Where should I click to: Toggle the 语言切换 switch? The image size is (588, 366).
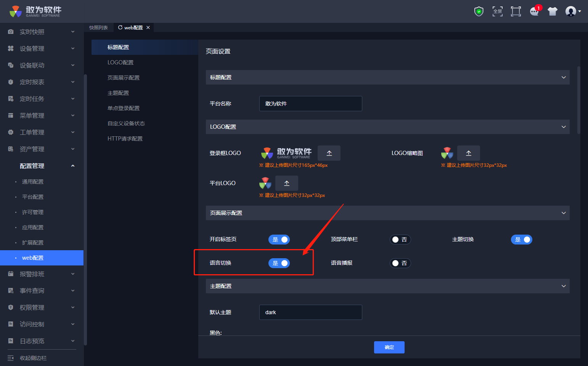[279, 263]
